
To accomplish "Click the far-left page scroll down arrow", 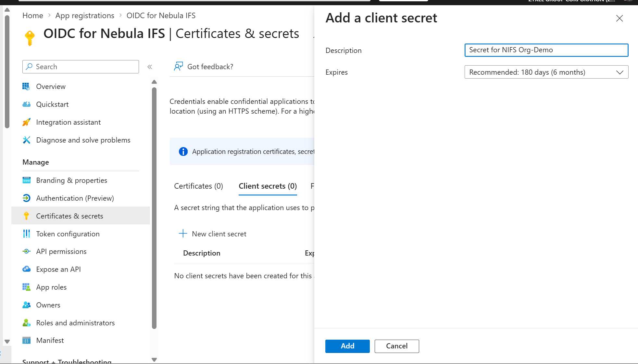I will click(x=7, y=342).
